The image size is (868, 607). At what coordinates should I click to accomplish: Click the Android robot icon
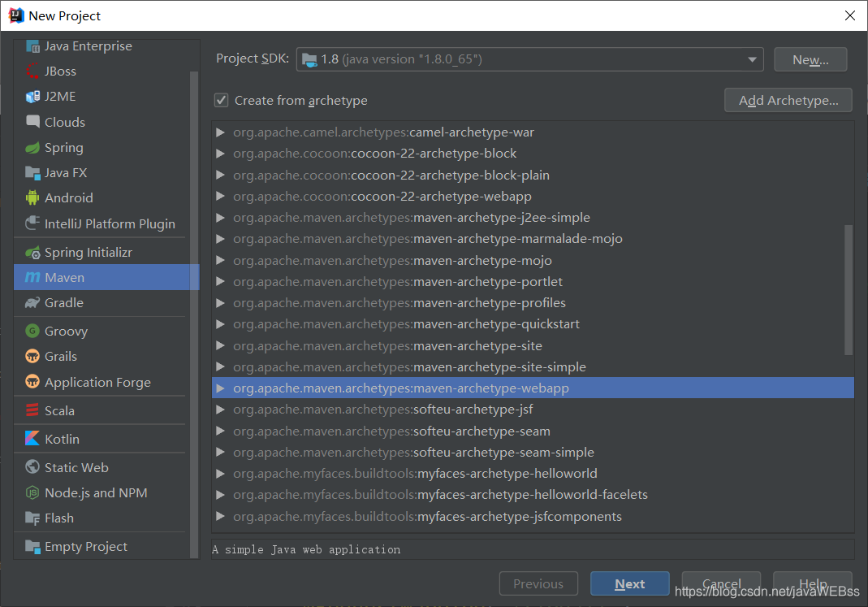point(32,197)
